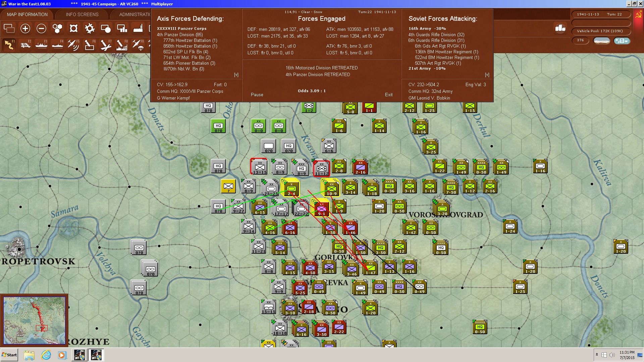Click the zoom in plus icon
Viewport: 644px width, 362px height.
[x=25, y=28]
